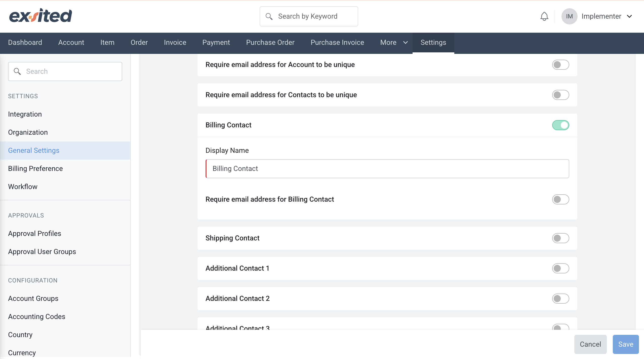Click the Additional Contact 2 label
The image size is (644, 359).
(237, 299)
